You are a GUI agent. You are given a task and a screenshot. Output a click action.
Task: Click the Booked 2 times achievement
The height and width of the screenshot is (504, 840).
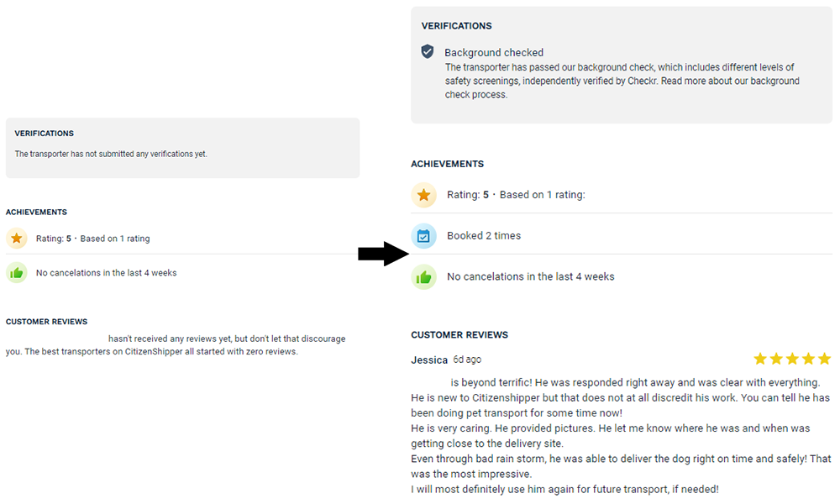tap(484, 236)
